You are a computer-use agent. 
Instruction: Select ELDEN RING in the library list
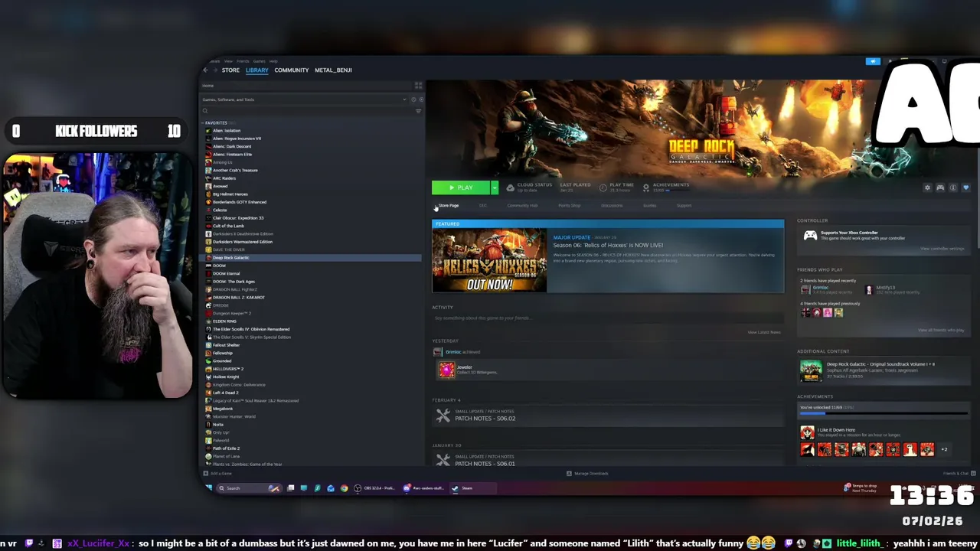(x=224, y=321)
